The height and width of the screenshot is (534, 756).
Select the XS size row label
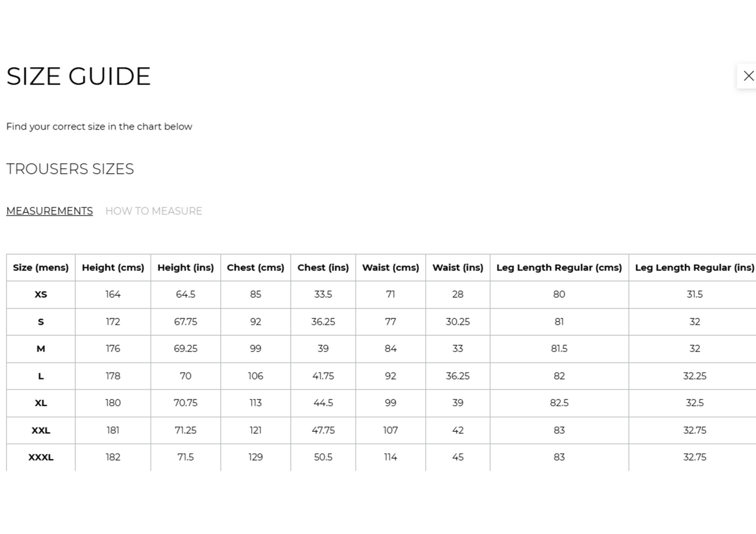click(41, 294)
